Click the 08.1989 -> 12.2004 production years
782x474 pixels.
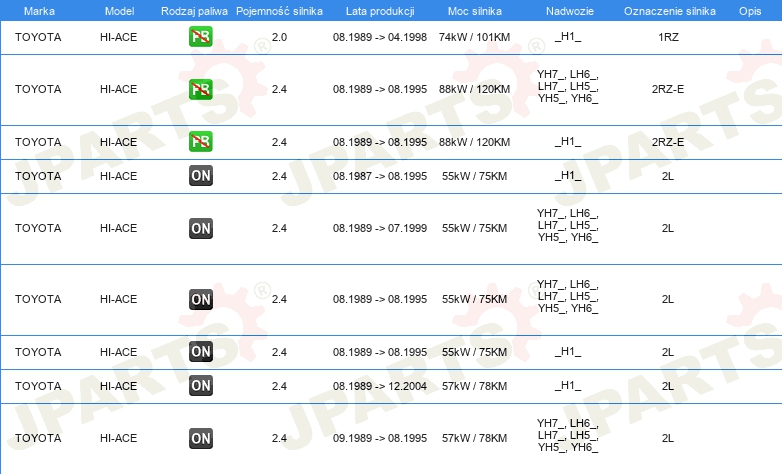tap(380, 386)
